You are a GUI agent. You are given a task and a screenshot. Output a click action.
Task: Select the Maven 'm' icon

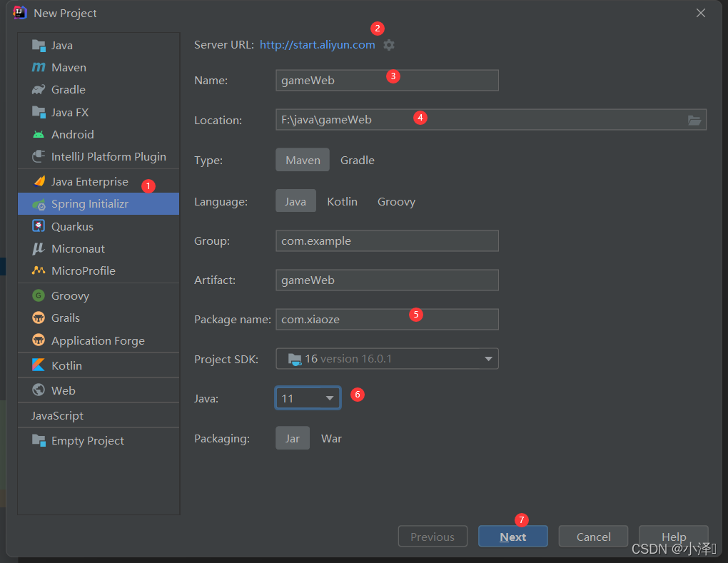coord(39,67)
